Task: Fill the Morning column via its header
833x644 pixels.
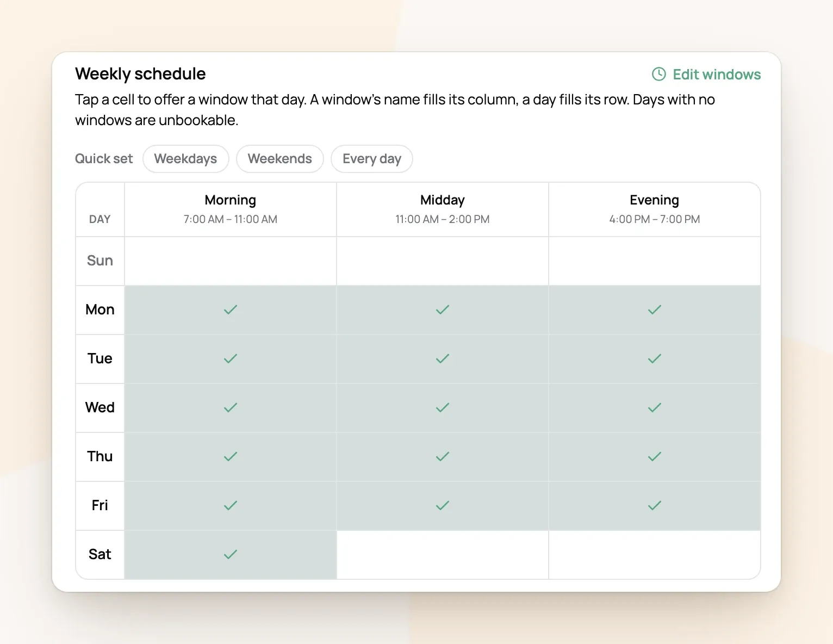Action: point(231,209)
